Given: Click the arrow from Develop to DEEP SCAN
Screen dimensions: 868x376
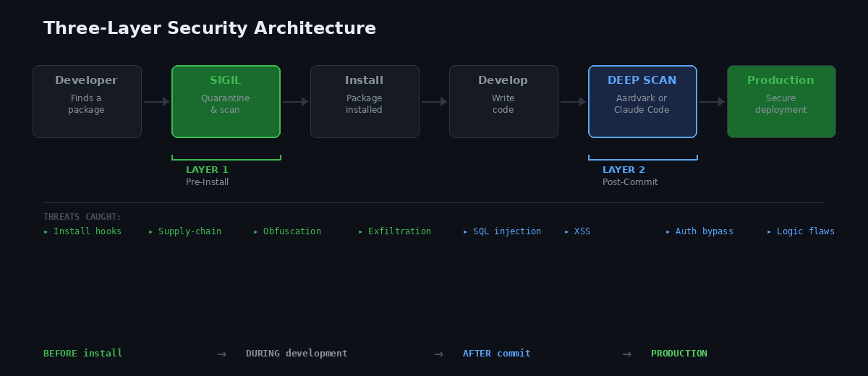Looking at the screenshot, I should pos(573,102).
